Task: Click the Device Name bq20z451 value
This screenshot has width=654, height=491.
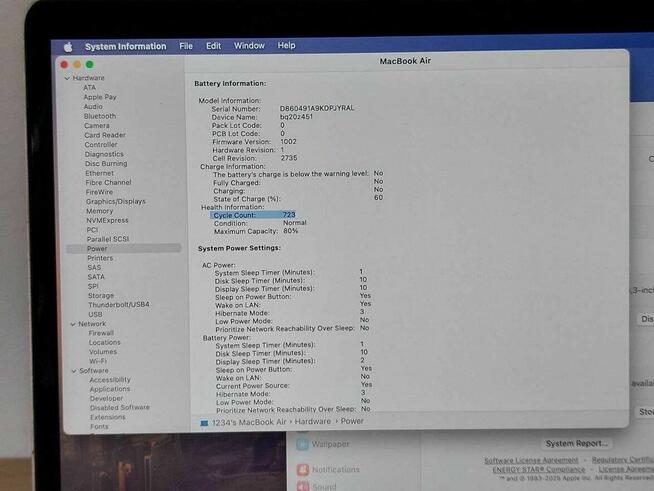Action: pyautogui.click(x=296, y=117)
